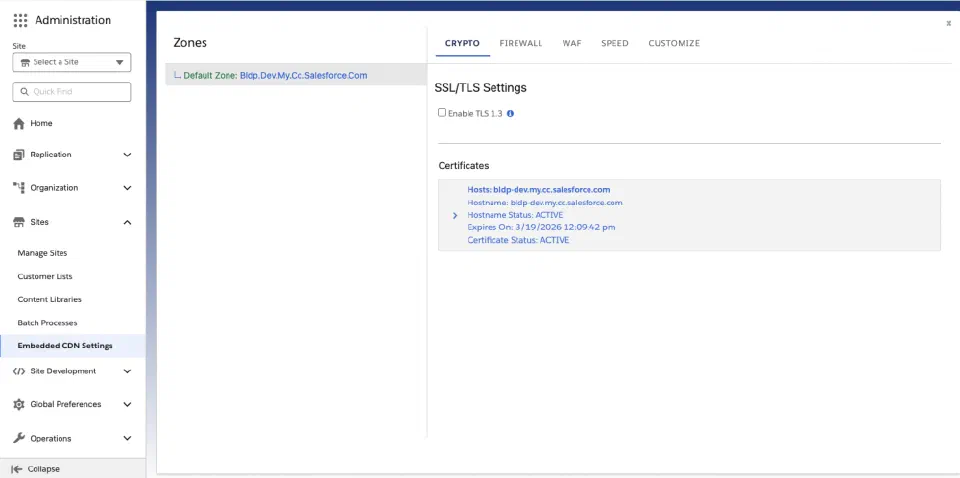Select the Default Zone tree entry
This screenshot has width=960, height=478.
[x=296, y=75]
